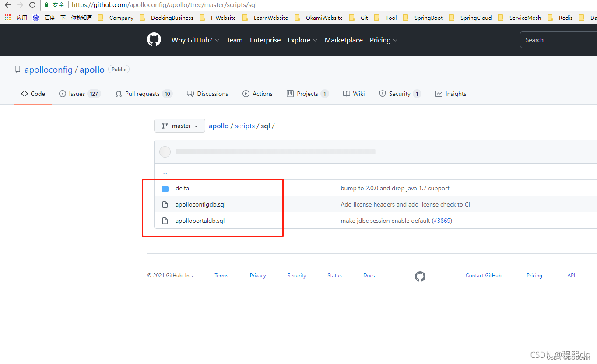Click the green secure padlock icon
This screenshot has width=597, height=364.
tap(46, 5)
